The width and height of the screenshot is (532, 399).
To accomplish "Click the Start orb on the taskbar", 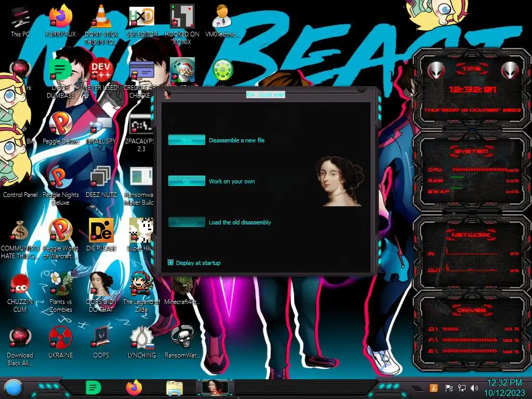I will pyautogui.click(x=14, y=388).
